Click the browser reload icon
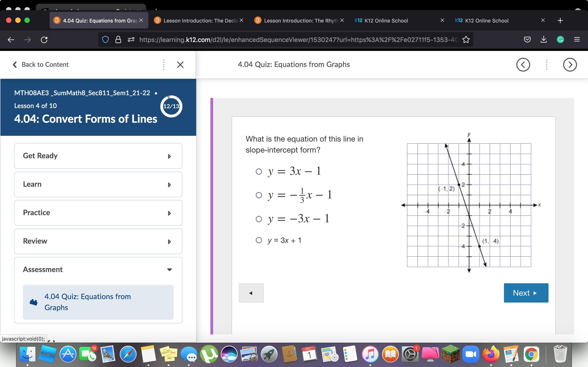588x367 pixels. [44, 39]
